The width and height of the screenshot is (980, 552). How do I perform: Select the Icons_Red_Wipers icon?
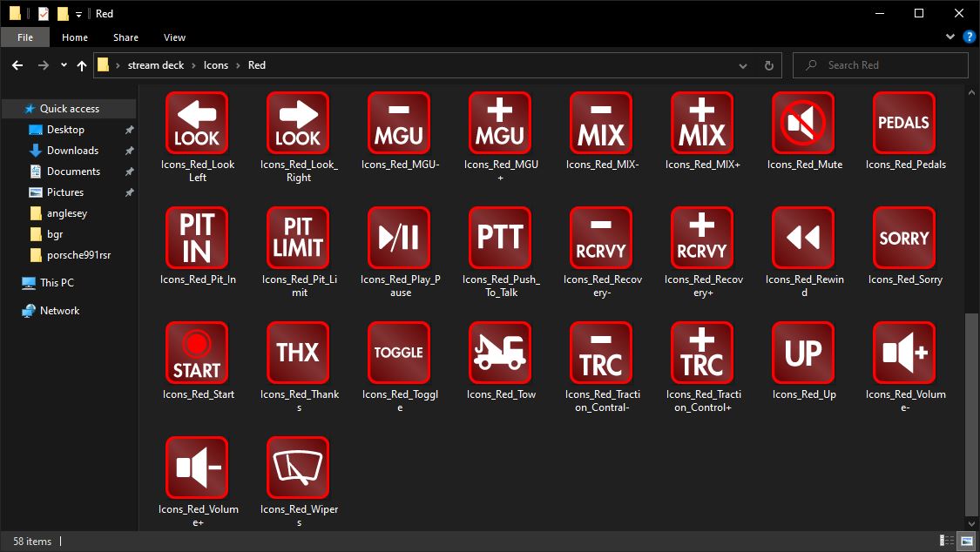click(x=297, y=468)
